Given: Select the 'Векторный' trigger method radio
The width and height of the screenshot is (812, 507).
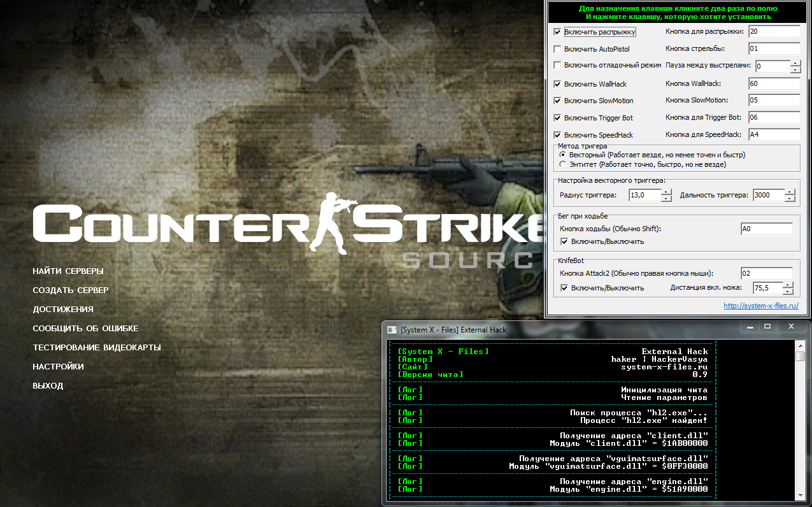Looking at the screenshot, I should point(562,155).
